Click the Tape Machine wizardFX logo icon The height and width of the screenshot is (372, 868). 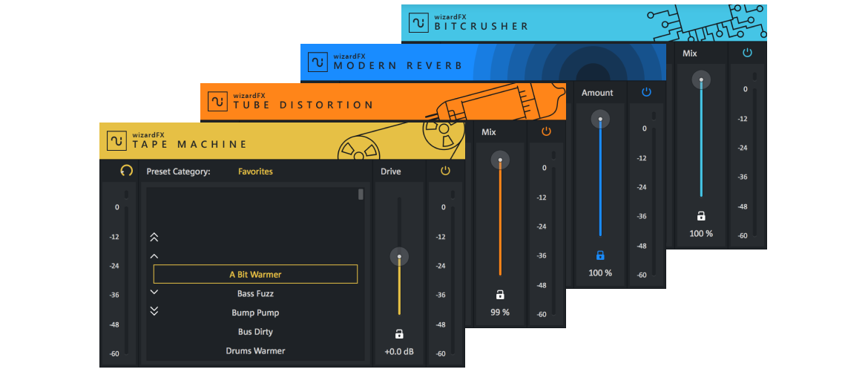[x=116, y=140]
